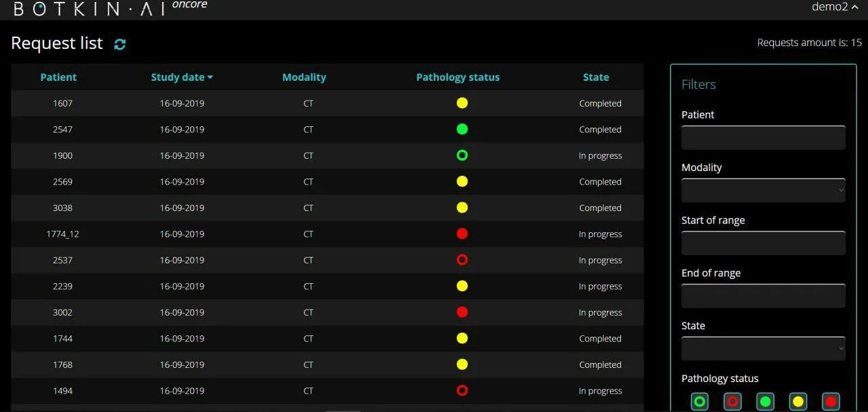Toggle the solid green pathology status filter
The image size is (868, 412).
[766, 401]
